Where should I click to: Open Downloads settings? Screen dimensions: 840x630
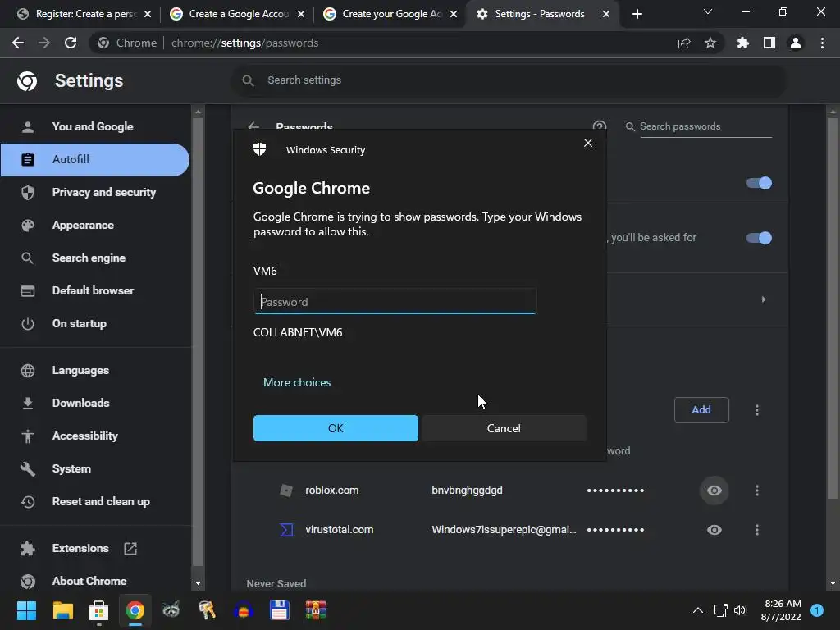pyautogui.click(x=95, y=403)
